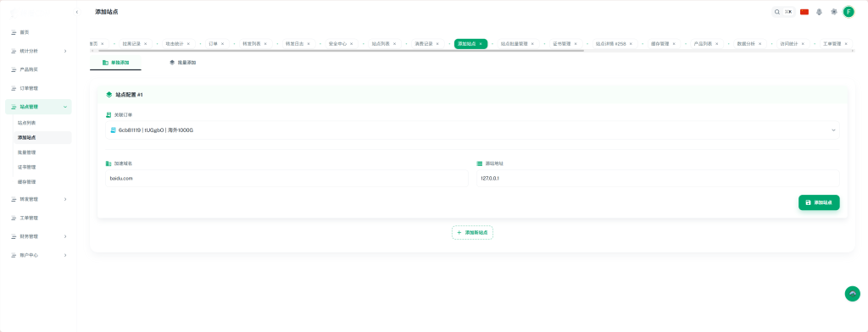The image size is (868, 332).
Task: Collapse the 站点管理 sidebar menu
Action: coord(38,107)
